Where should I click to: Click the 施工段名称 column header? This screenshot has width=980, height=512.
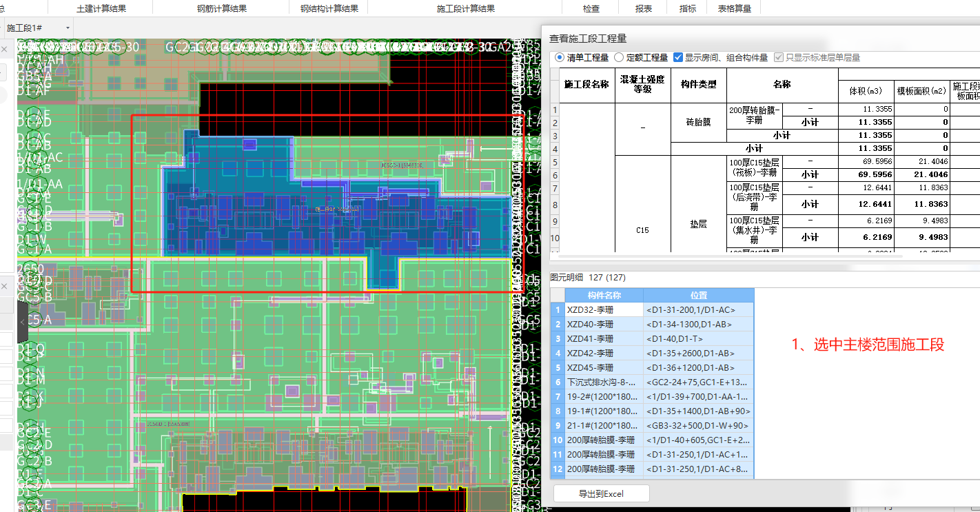point(586,85)
